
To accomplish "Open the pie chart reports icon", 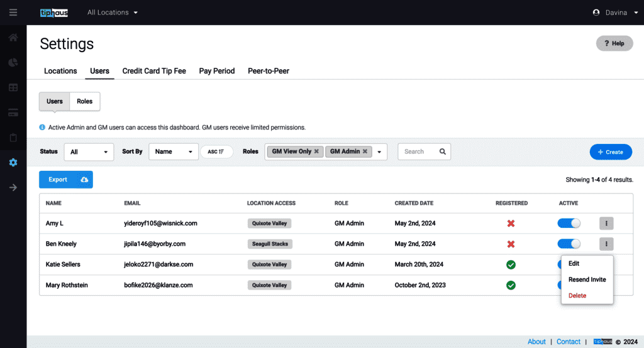I will pyautogui.click(x=13, y=62).
